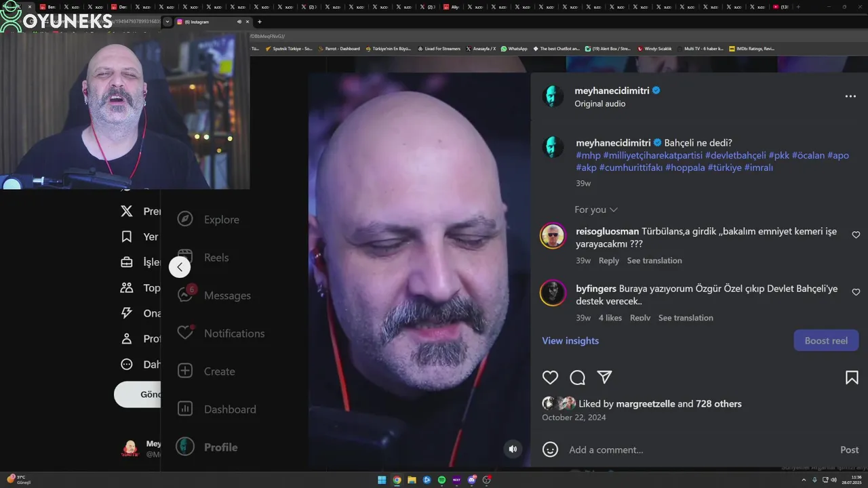
Task: Mute the Instagram tab audio icon
Action: pos(239,22)
